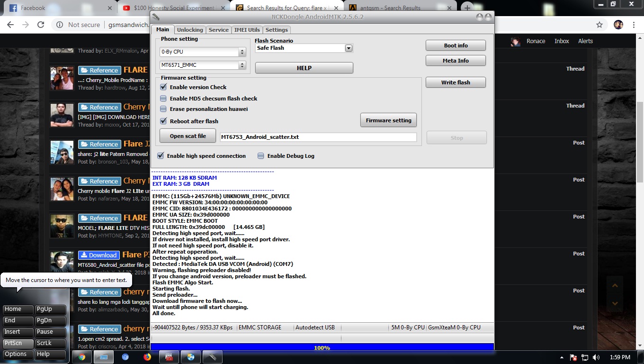644x364 pixels.
Task: Open the IMEI Utils tab
Action: pos(247,29)
